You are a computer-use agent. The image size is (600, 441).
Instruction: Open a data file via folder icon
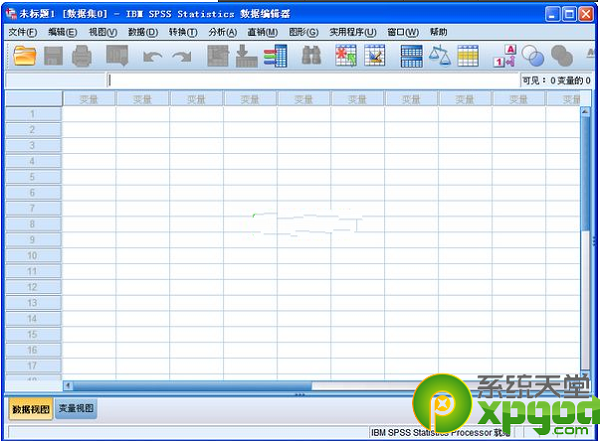click(25, 56)
